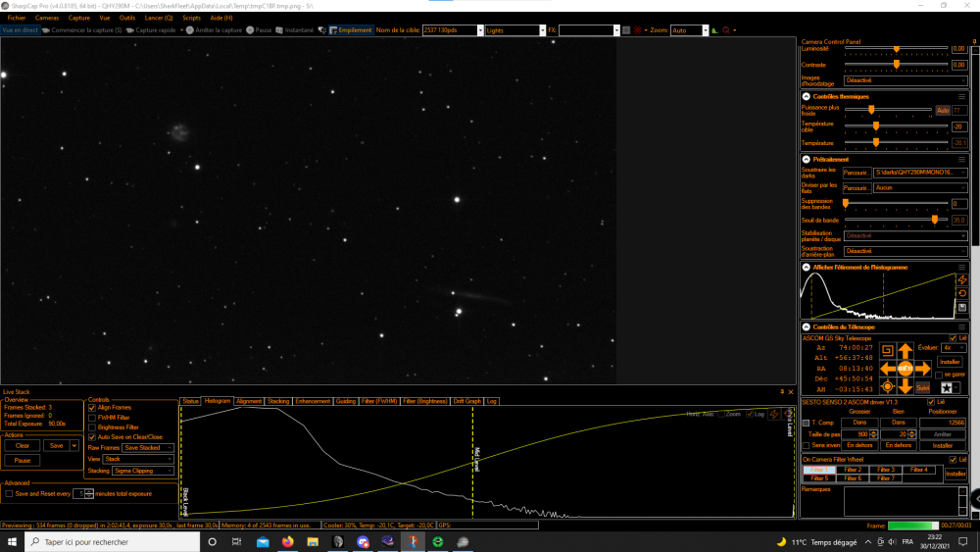Select the Filter 2 button
The height and width of the screenshot is (552, 980).
[853, 470]
